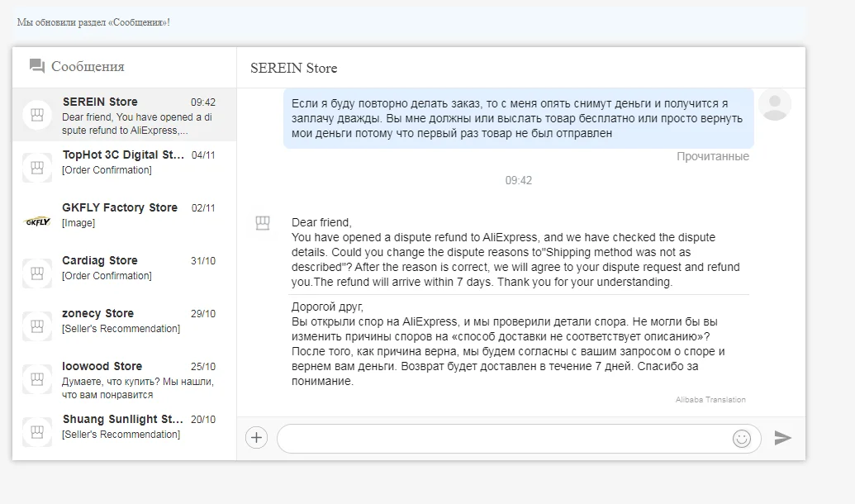The image size is (855, 504).
Task: Open the TopHot 3C Digital Store conversation
Action: click(124, 168)
